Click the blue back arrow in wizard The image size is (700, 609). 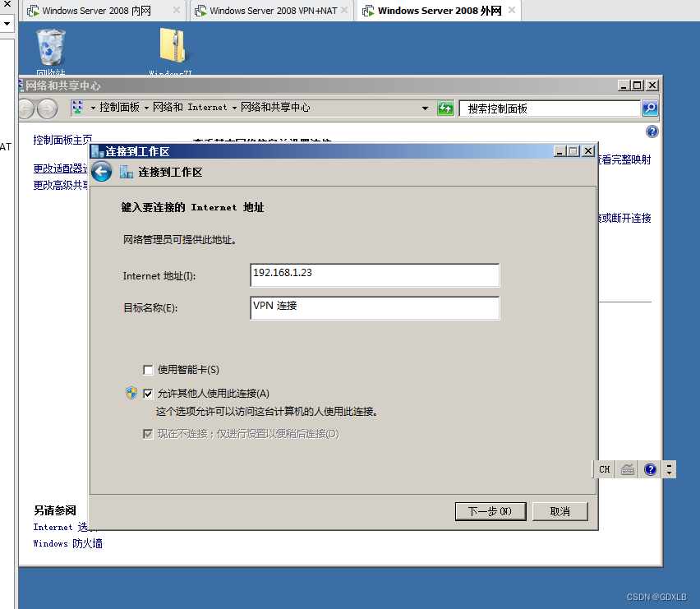click(101, 172)
